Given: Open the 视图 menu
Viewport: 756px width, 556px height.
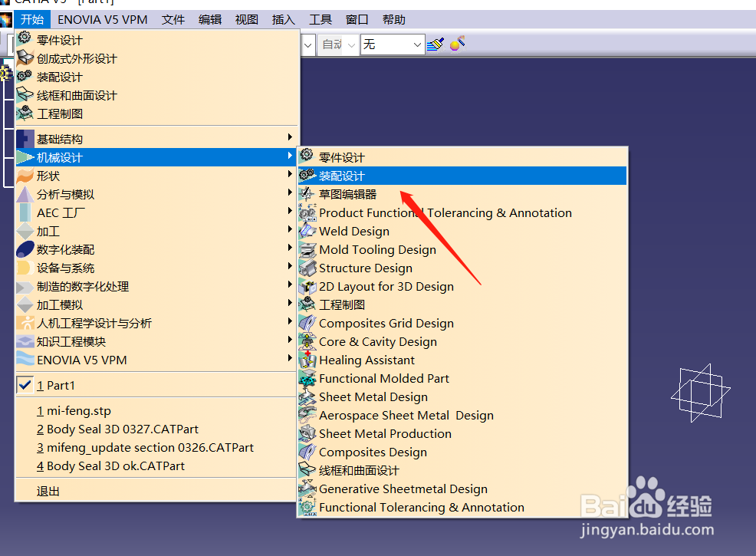Looking at the screenshot, I should [x=247, y=20].
